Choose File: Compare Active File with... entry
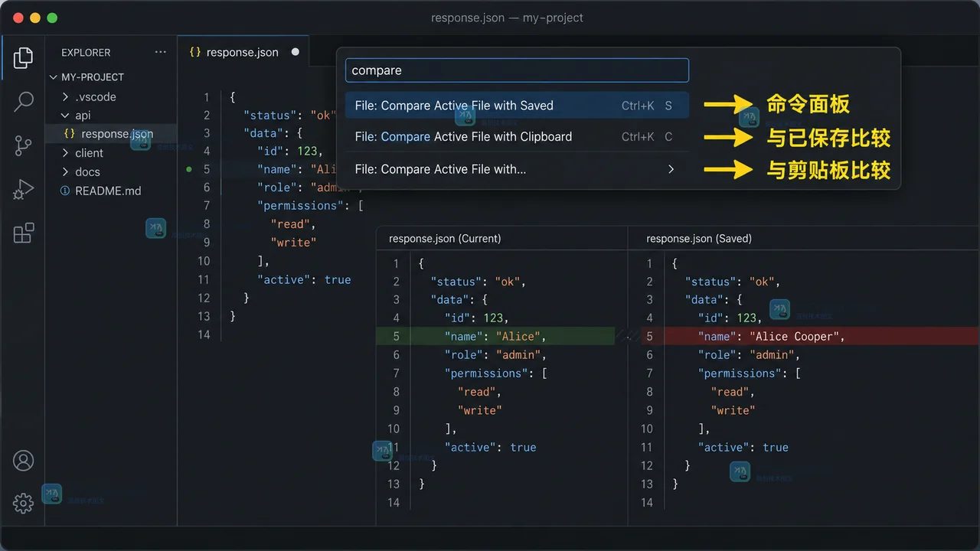The width and height of the screenshot is (980, 551). [x=517, y=169]
